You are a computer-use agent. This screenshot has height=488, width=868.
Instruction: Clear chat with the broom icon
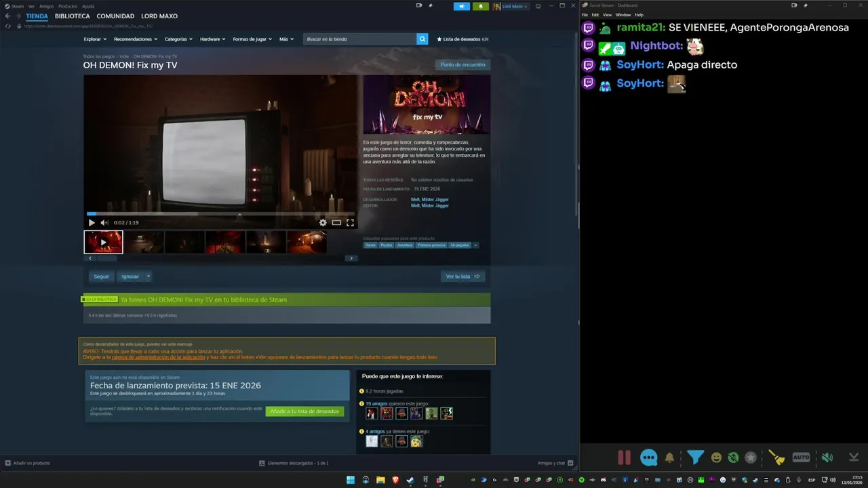tap(776, 457)
